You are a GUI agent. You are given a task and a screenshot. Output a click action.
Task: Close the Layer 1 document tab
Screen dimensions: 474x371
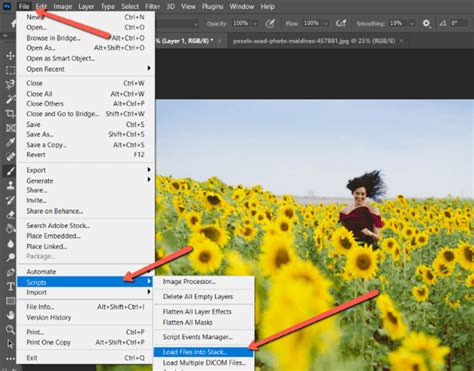point(220,41)
